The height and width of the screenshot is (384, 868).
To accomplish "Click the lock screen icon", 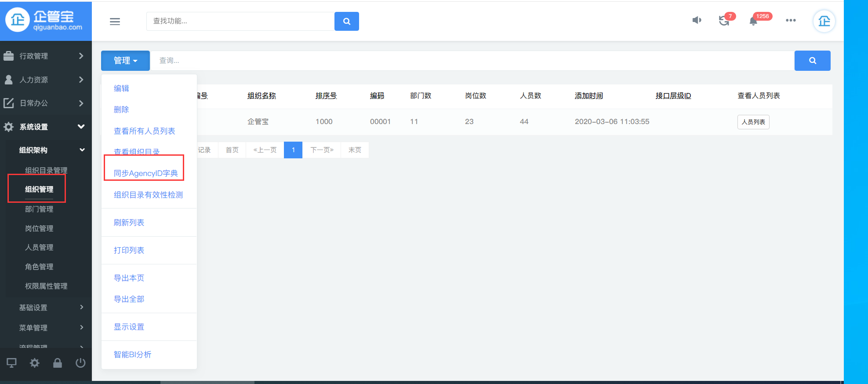I will pos(58,363).
